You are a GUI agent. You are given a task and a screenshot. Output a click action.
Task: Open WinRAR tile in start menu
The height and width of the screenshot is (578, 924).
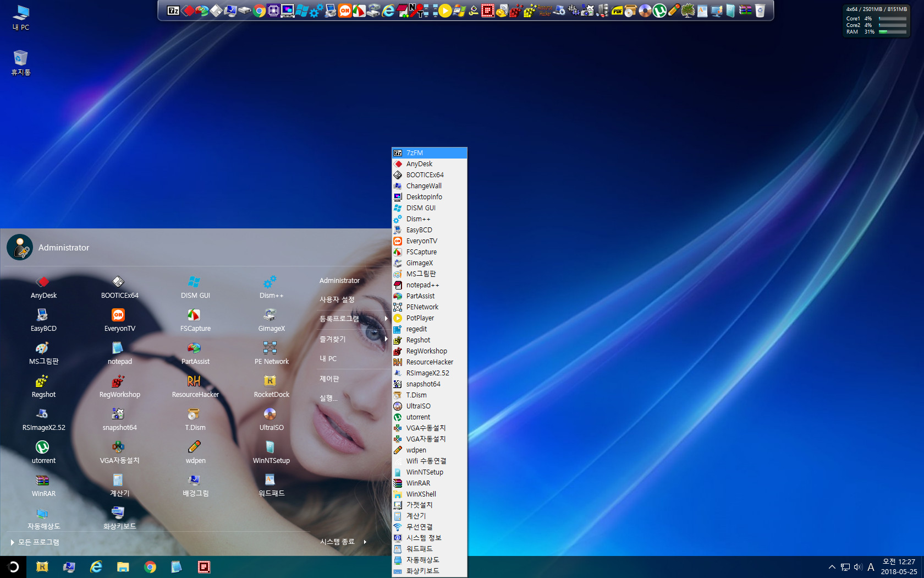tap(43, 486)
